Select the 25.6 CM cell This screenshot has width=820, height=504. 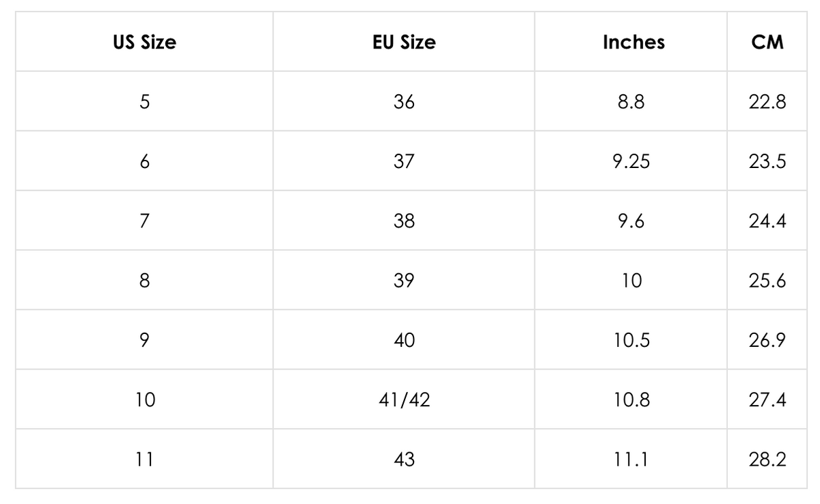(x=767, y=281)
